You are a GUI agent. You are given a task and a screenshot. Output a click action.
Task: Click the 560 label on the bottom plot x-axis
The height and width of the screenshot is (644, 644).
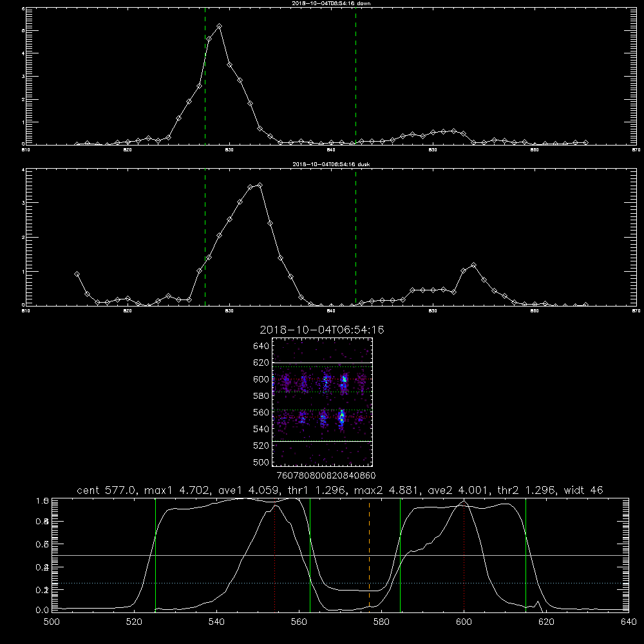(299, 622)
